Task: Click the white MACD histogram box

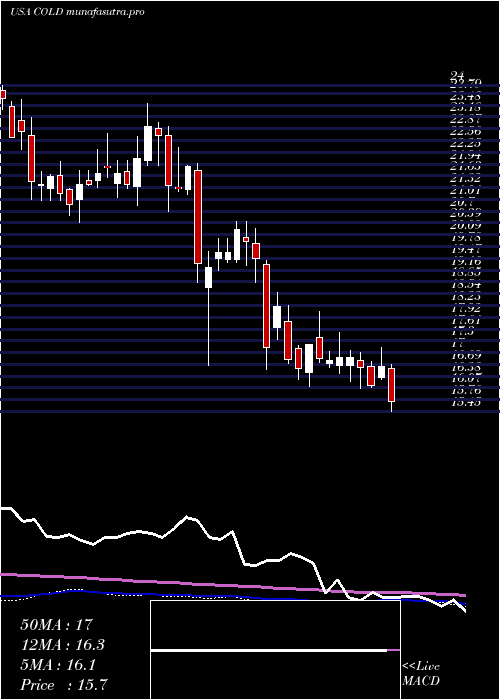Action: point(275,650)
